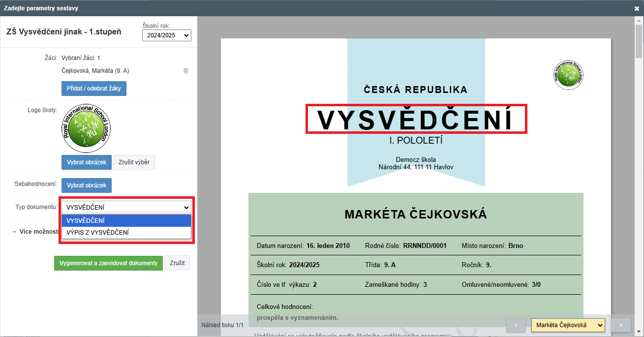644x337 pixels.
Task: Select the VYSVĚDČENÍ option in list
Action: click(126, 220)
